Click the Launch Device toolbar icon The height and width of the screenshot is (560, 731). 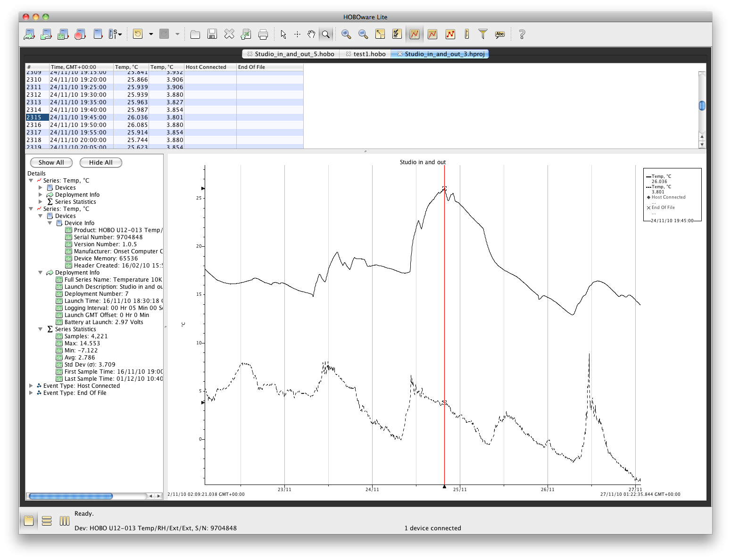tap(29, 34)
